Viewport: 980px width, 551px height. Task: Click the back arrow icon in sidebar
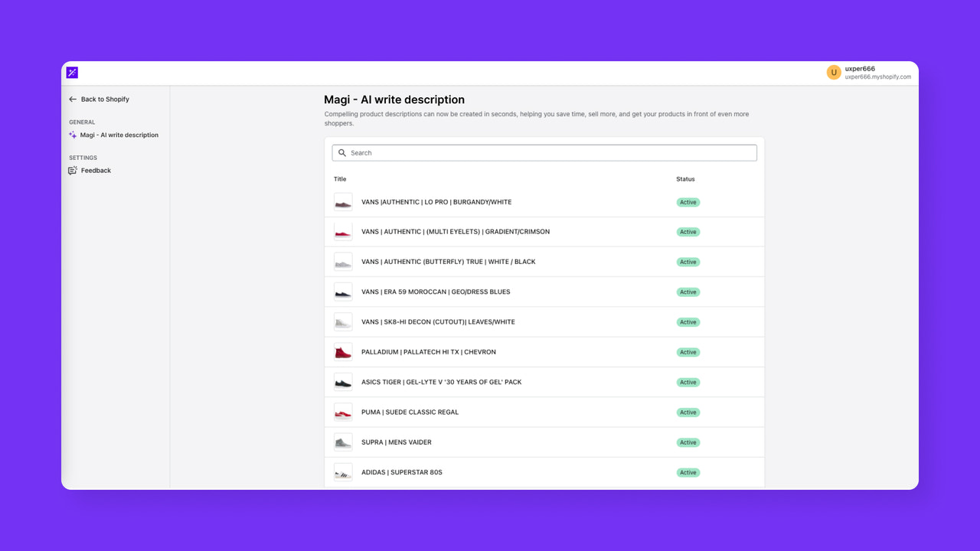point(71,99)
